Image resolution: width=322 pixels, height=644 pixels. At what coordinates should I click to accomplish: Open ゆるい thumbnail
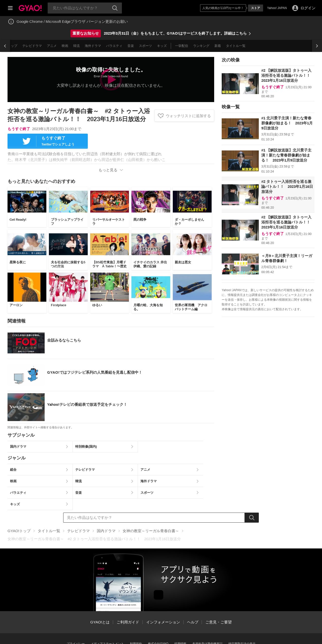point(110,287)
